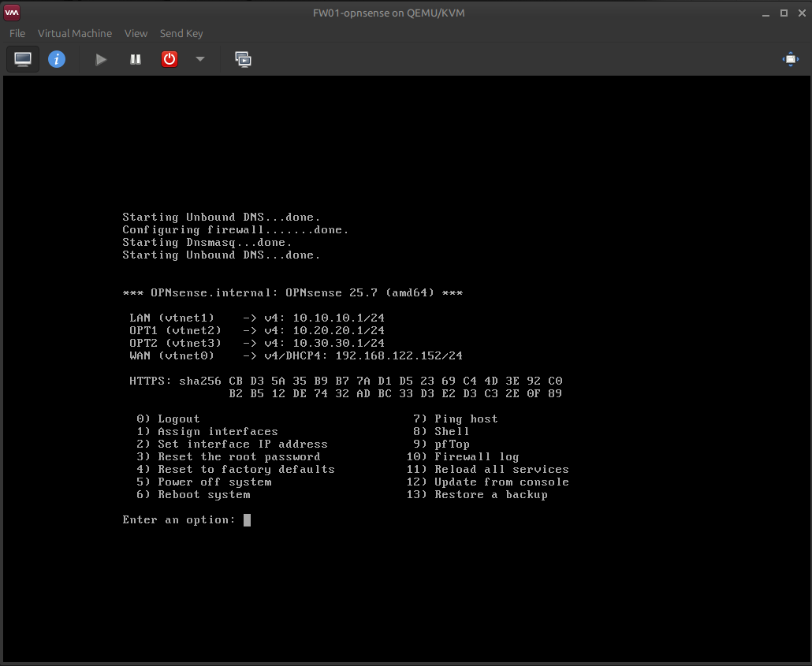Click the virt-manager icon in title bar
Viewport: 812px width, 666px height.
coord(11,12)
